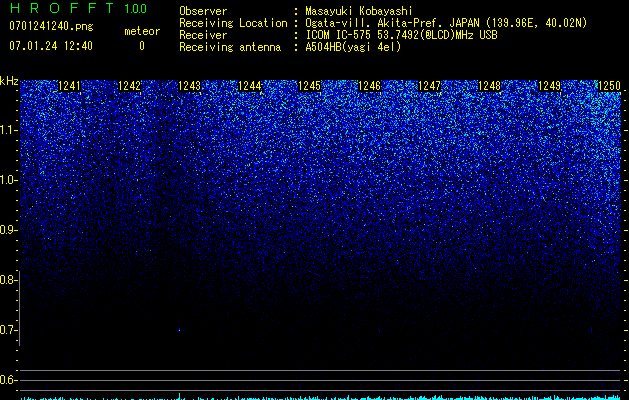Click the kHz axis unit label
The image size is (629, 400).
pyautogui.click(x=9, y=81)
